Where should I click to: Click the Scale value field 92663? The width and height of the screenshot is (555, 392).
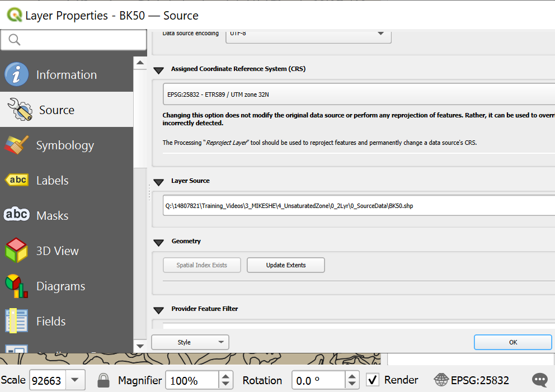pyautogui.click(x=48, y=380)
